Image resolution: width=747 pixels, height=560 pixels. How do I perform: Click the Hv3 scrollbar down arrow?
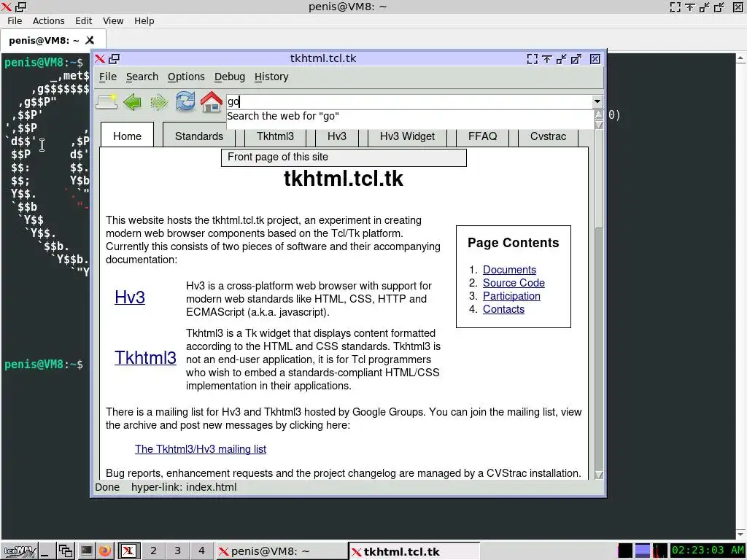tap(599, 475)
